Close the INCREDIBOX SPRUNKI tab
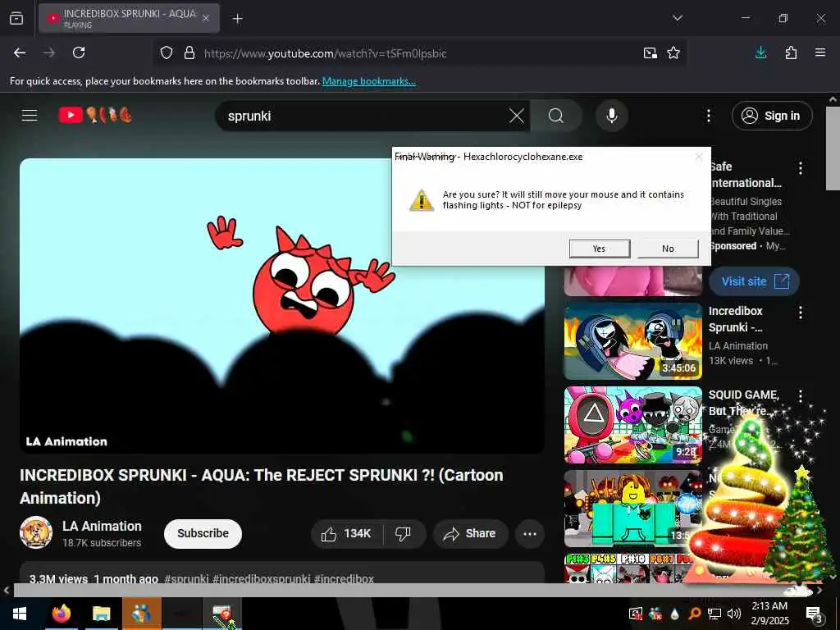 206,18
